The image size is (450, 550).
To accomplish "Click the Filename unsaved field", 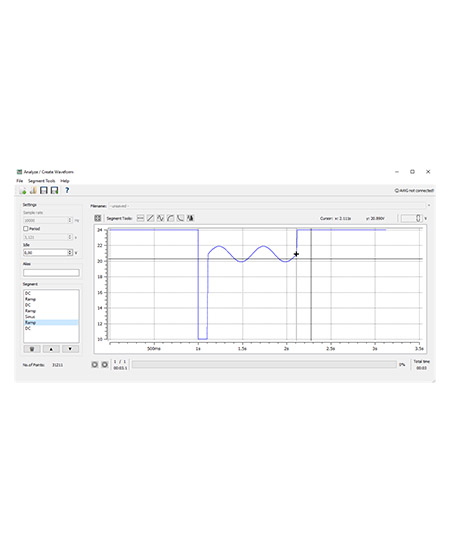I will click(x=267, y=206).
